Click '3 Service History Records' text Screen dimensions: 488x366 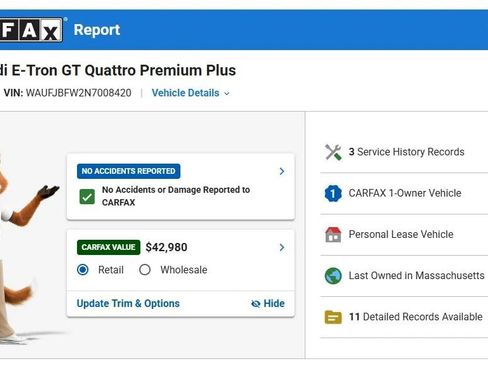[x=406, y=152]
